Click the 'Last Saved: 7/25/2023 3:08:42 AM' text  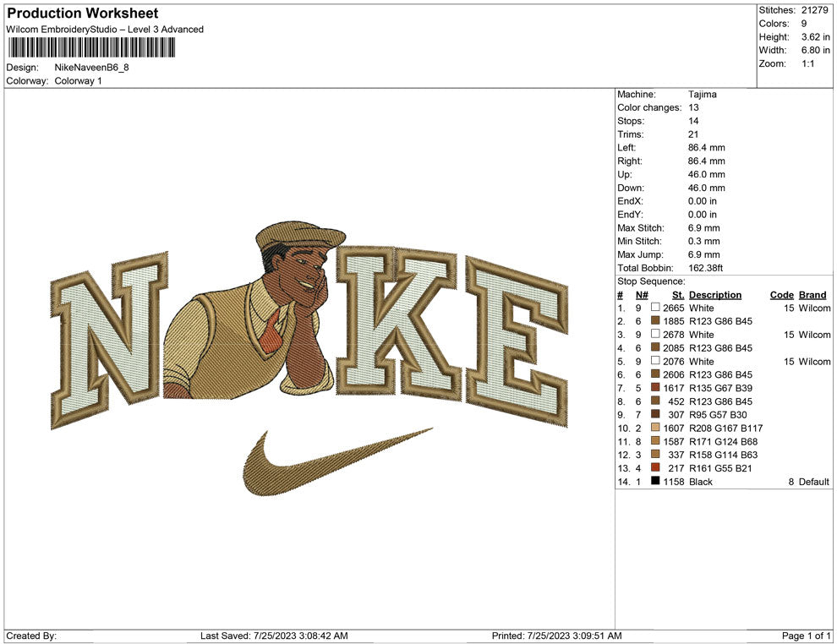click(275, 636)
